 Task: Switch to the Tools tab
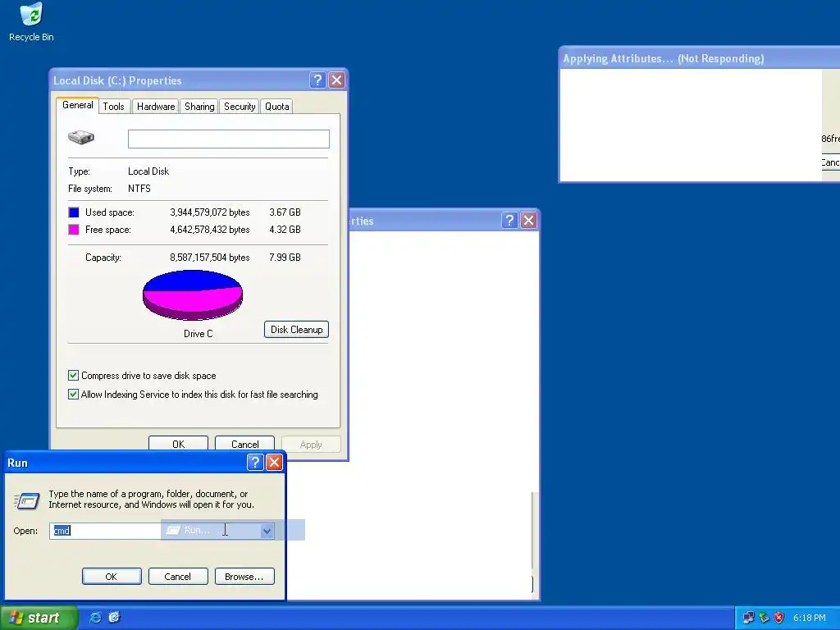113,107
